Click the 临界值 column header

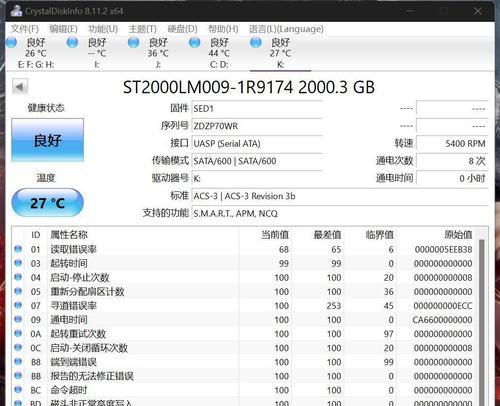point(380,235)
